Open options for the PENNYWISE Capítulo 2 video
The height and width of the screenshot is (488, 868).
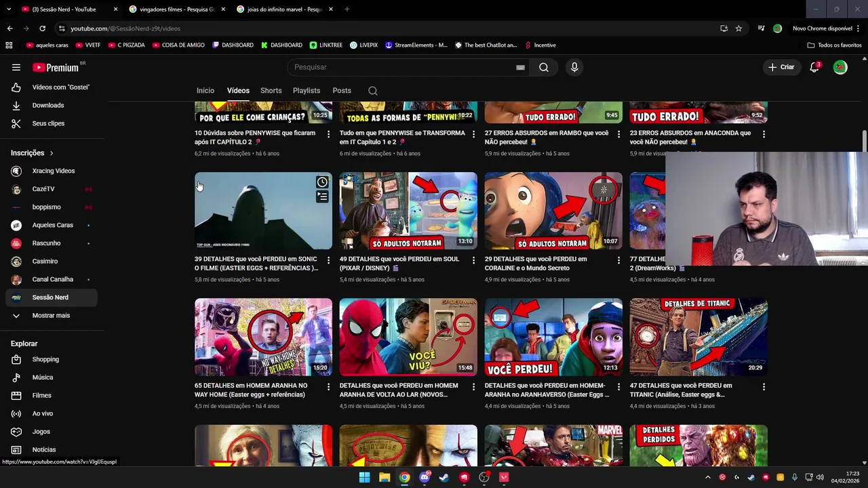(x=328, y=134)
